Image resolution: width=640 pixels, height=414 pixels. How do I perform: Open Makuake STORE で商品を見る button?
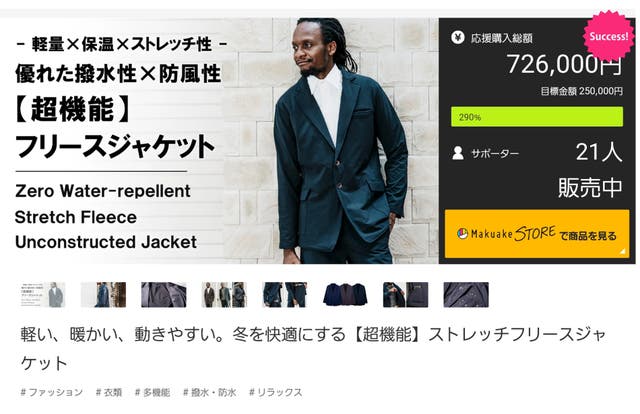(537, 234)
